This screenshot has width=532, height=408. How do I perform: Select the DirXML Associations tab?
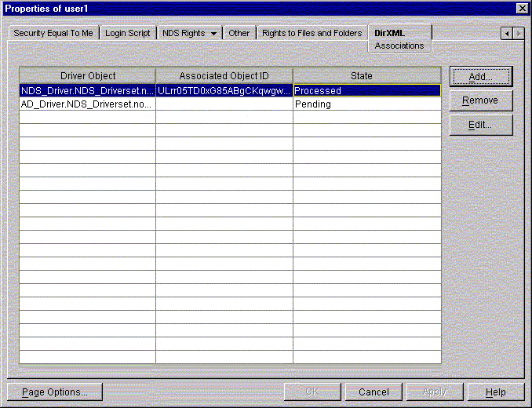[399, 38]
